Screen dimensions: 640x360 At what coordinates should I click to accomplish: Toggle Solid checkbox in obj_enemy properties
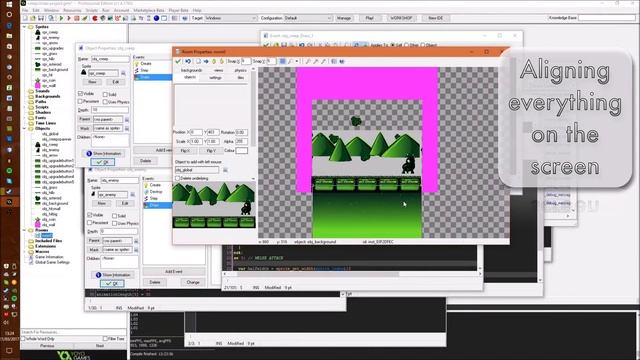pyautogui.click(x=115, y=216)
